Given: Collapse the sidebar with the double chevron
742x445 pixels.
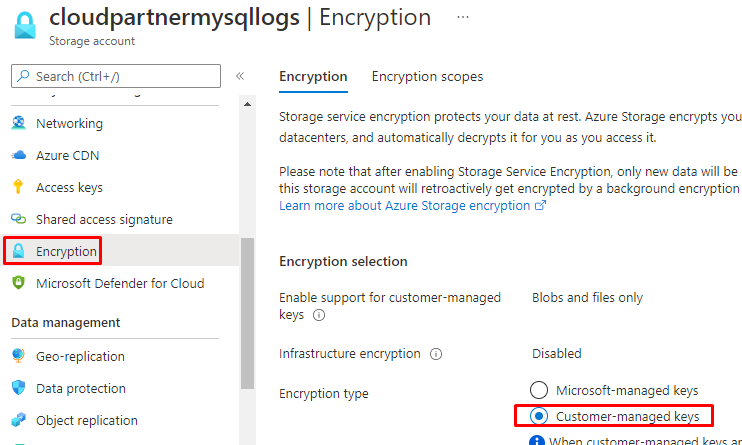Looking at the screenshot, I should tap(240, 76).
